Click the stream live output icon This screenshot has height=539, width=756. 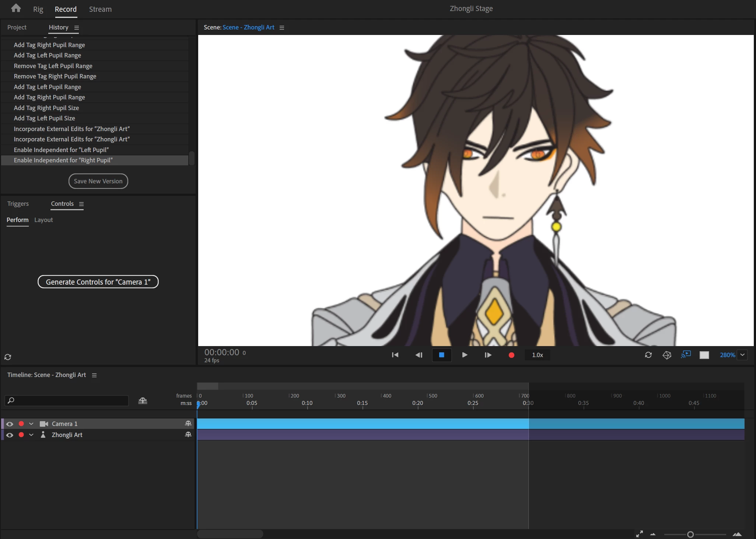(x=686, y=355)
